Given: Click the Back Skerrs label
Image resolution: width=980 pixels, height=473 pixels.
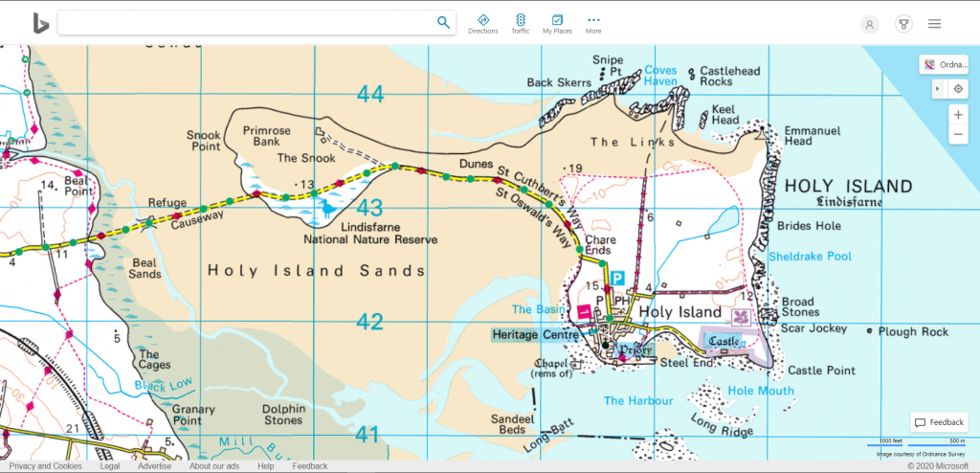Looking at the screenshot, I should [559, 82].
